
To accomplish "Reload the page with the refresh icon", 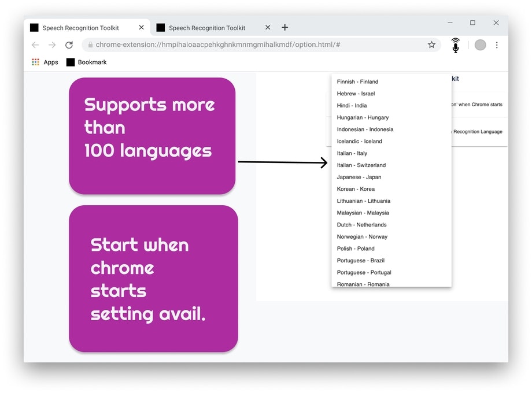I will (x=69, y=45).
